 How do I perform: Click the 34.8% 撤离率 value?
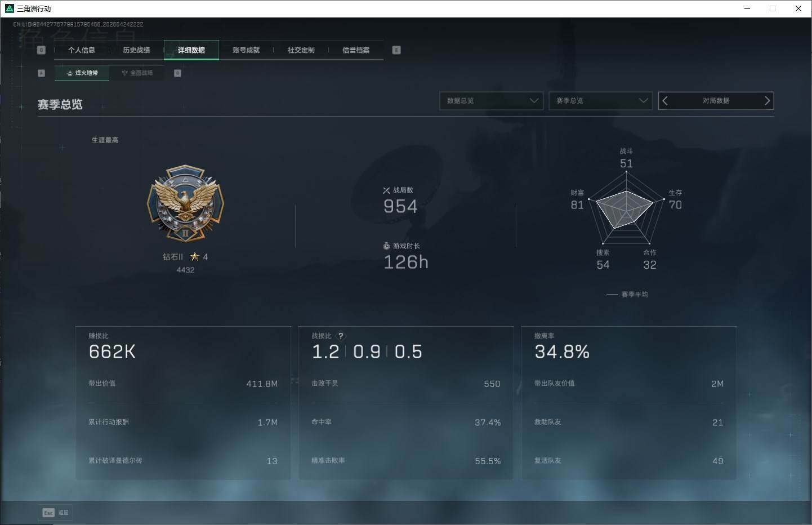click(x=562, y=352)
